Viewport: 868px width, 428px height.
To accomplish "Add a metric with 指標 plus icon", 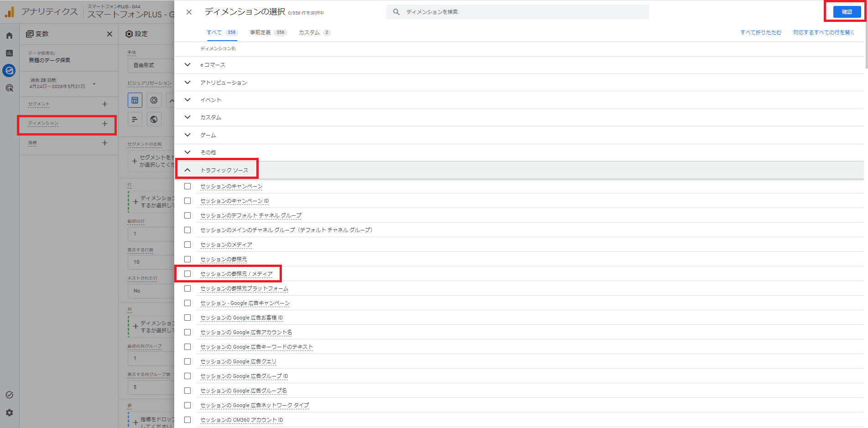I will point(104,143).
